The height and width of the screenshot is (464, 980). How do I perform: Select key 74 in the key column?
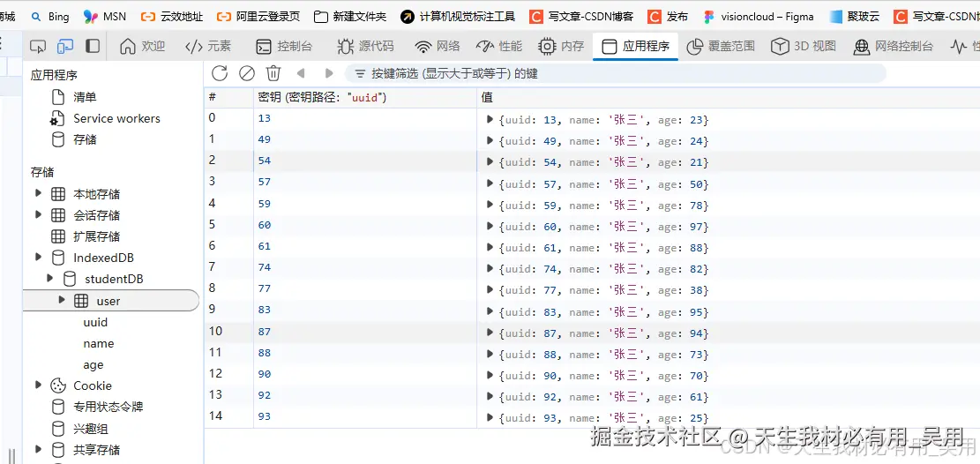tap(265, 267)
